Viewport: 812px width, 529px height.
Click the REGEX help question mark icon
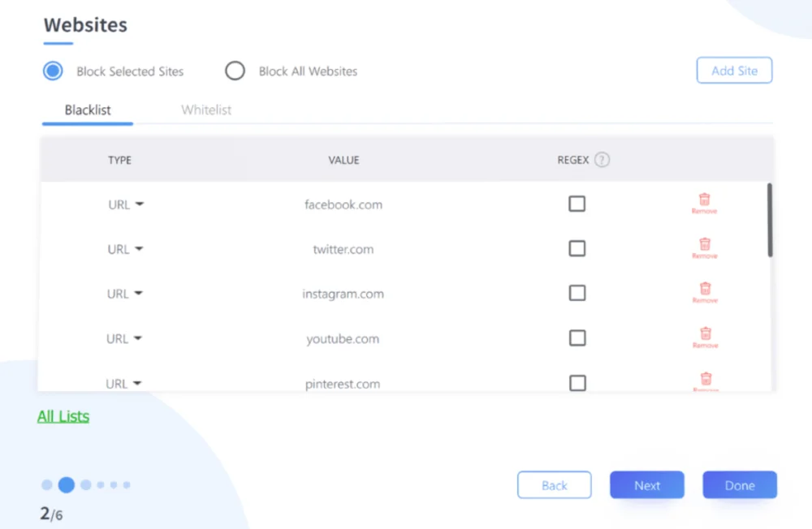602,160
